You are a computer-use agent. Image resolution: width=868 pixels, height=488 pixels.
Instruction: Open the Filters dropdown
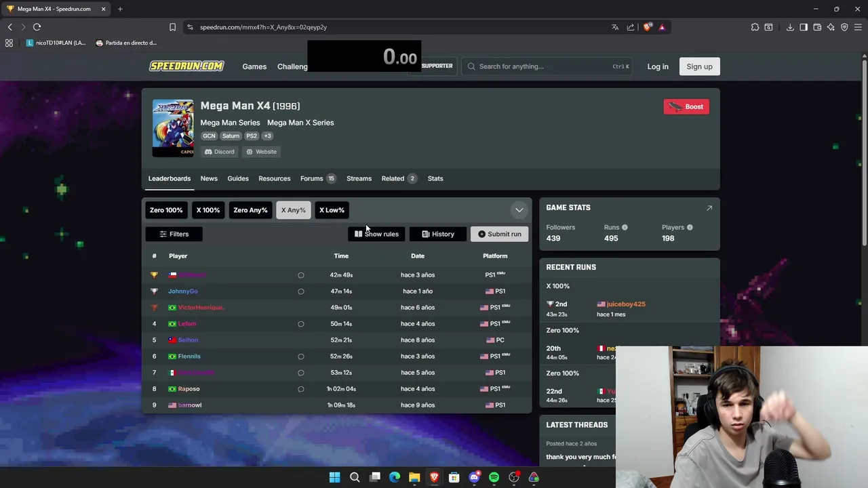pos(174,234)
